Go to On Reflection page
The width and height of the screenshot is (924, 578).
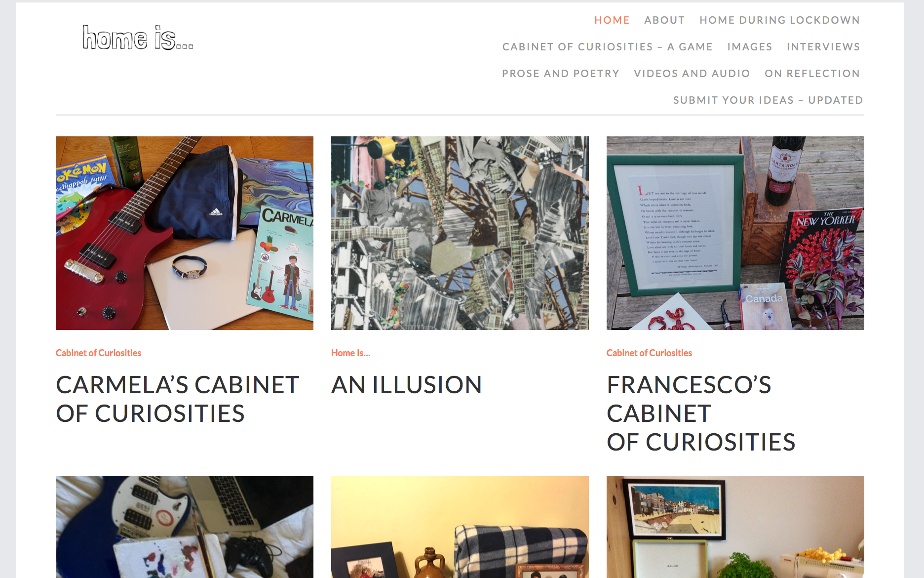click(x=812, y=74)
